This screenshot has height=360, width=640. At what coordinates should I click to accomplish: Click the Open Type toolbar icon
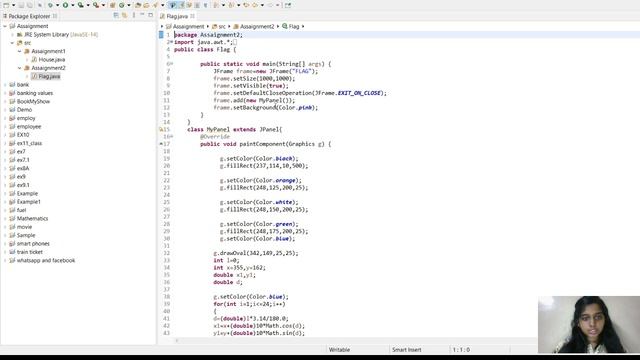tap(138, 5)
